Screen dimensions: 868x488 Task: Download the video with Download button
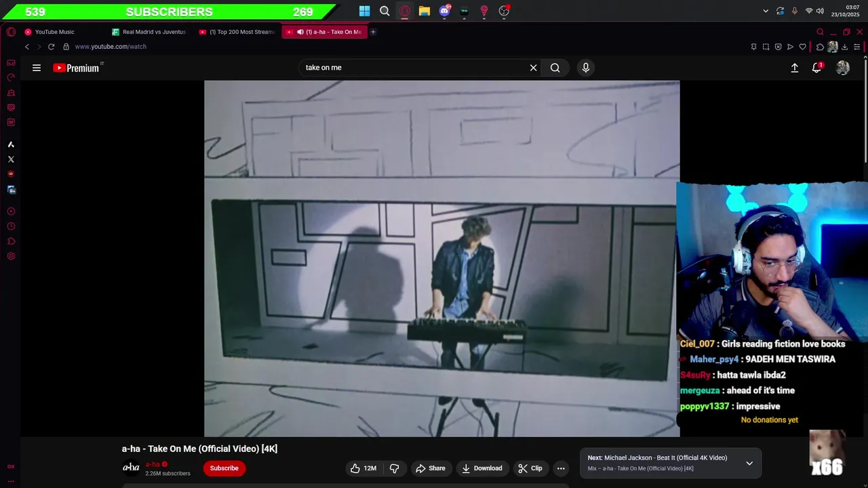coord(482,468)
